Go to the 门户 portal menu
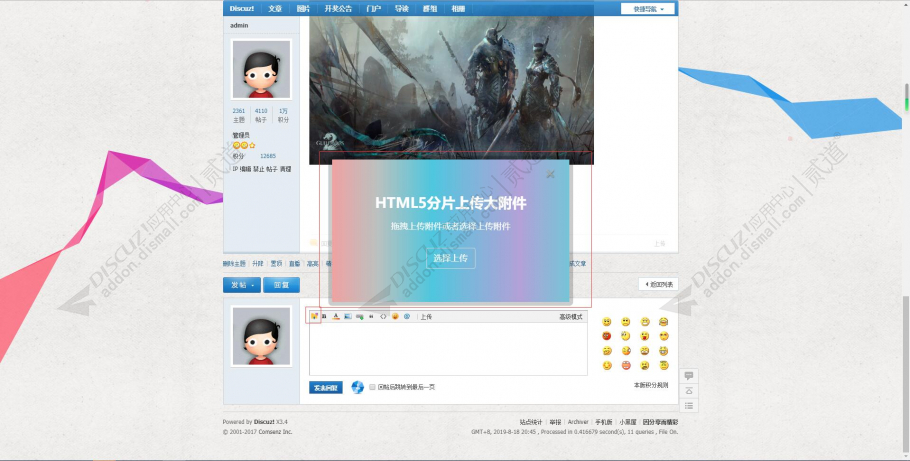 374,9
